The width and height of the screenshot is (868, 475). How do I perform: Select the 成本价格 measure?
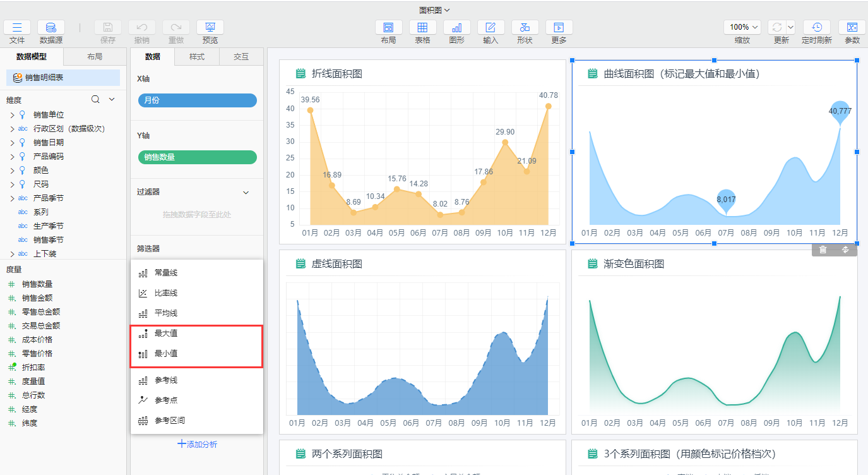37,340
